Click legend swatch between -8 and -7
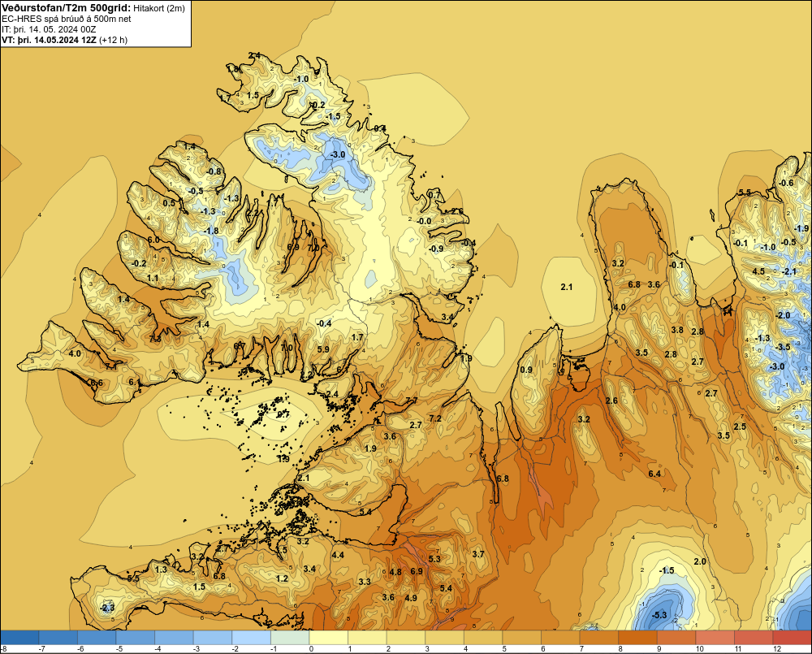 tap(19, 637)
